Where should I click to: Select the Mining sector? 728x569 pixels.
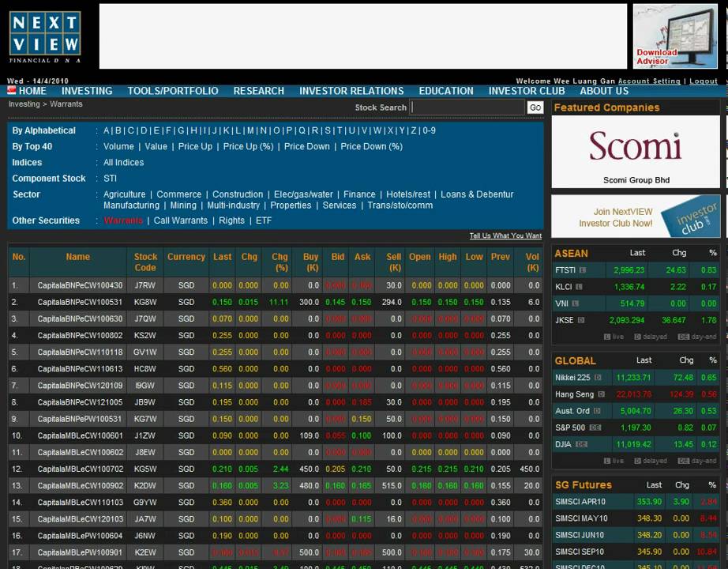(x=183, y=205)
